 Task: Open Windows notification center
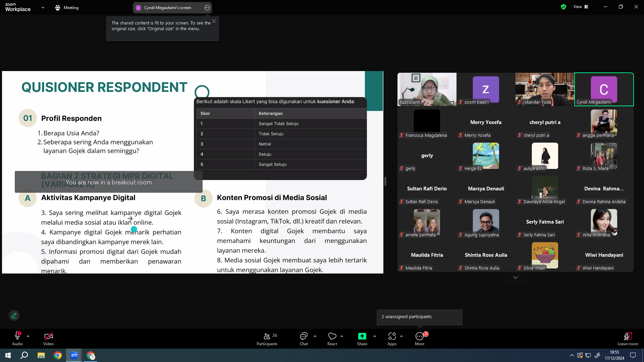click(633, 355)
